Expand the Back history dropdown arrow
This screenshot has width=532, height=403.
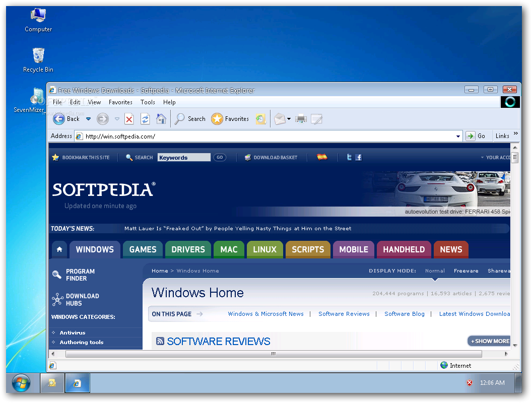click(88, 119)
